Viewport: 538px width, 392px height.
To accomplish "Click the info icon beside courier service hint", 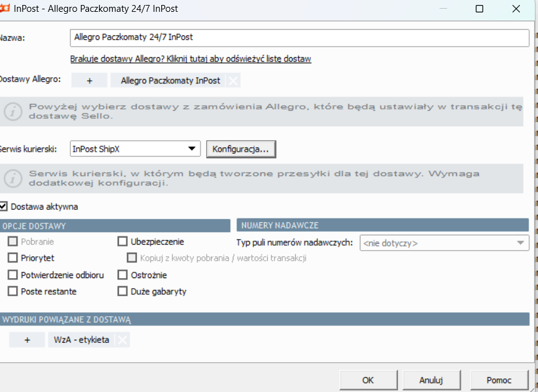I will pos(13,179).
